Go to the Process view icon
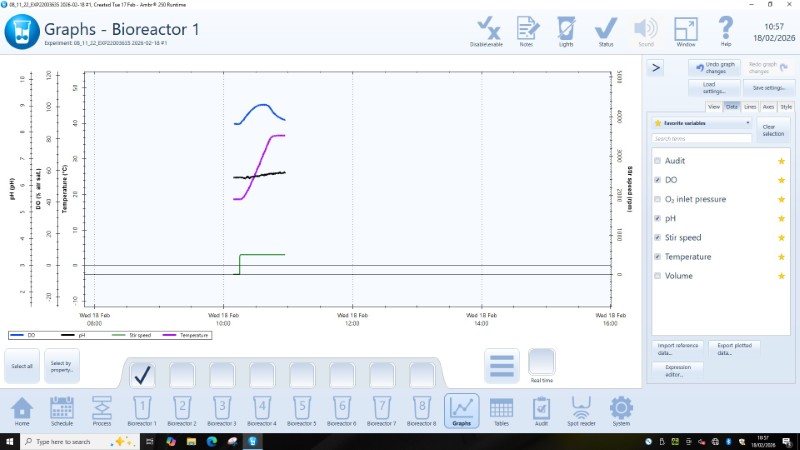Screen dimensions: 800x450 pos(101,409)
